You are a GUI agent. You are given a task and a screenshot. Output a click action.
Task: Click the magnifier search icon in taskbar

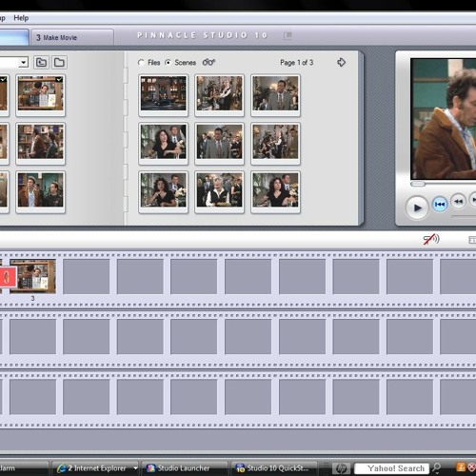click(x=437, y=467)
